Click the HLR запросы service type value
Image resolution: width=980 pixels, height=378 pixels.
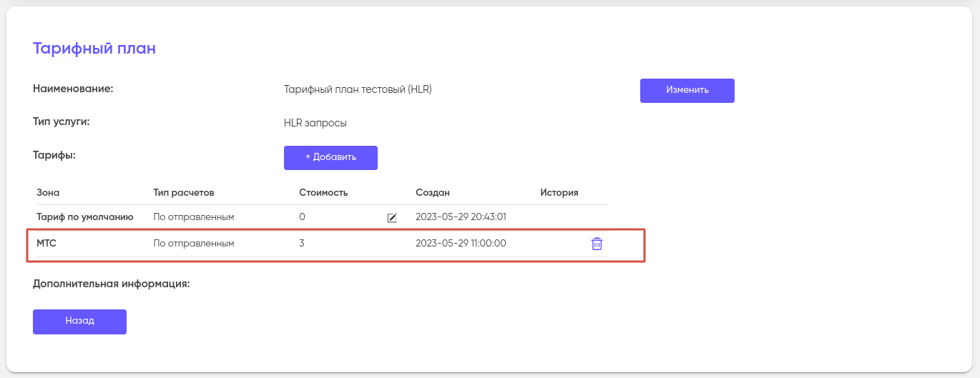point(315,123)
